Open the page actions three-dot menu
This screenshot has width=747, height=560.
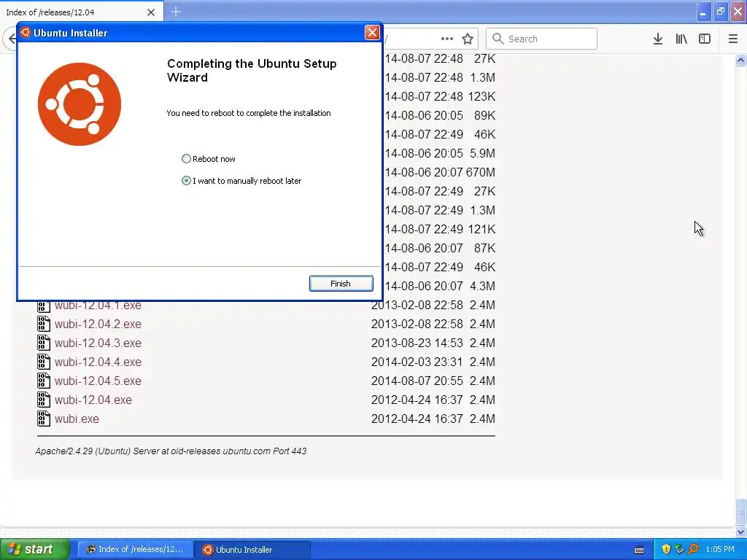[x=447, y=39]
